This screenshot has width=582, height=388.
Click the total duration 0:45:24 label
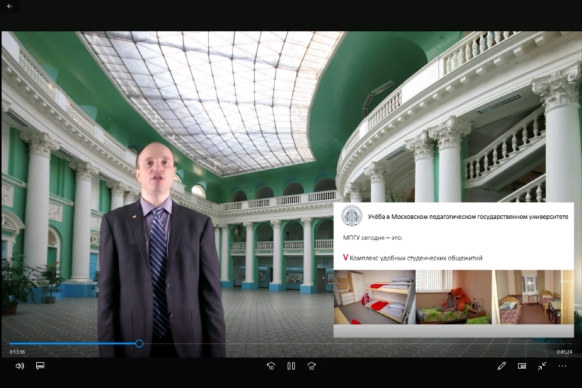pos(564,352)
